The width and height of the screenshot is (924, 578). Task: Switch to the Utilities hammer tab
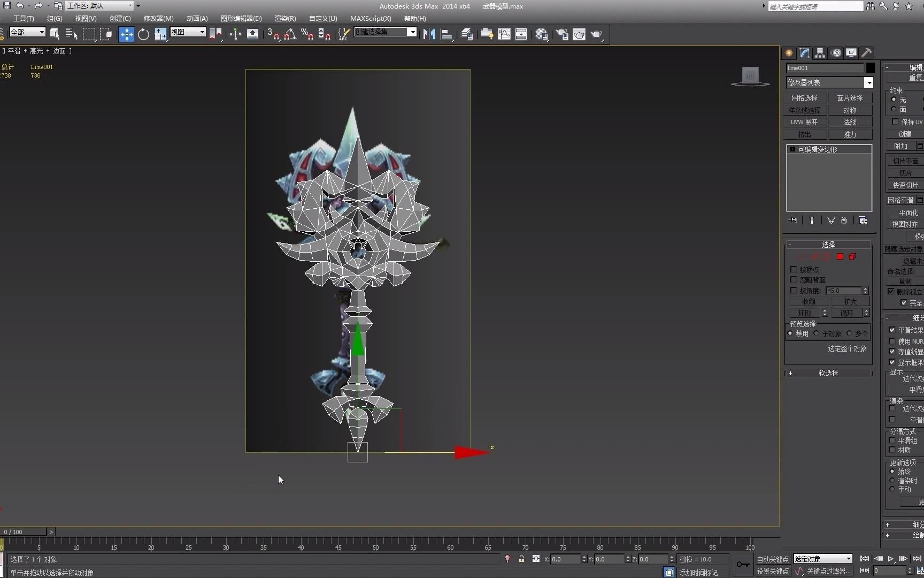tap(867, 53)
